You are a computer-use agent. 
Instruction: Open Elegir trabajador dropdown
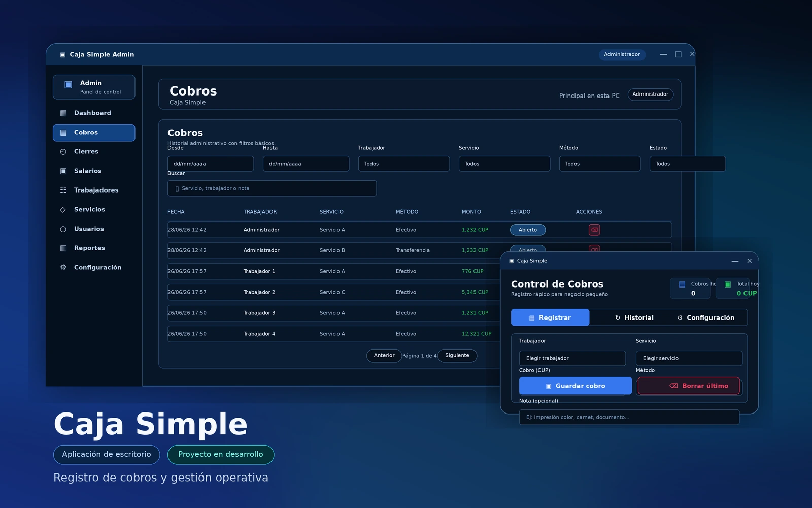(572, 358)
